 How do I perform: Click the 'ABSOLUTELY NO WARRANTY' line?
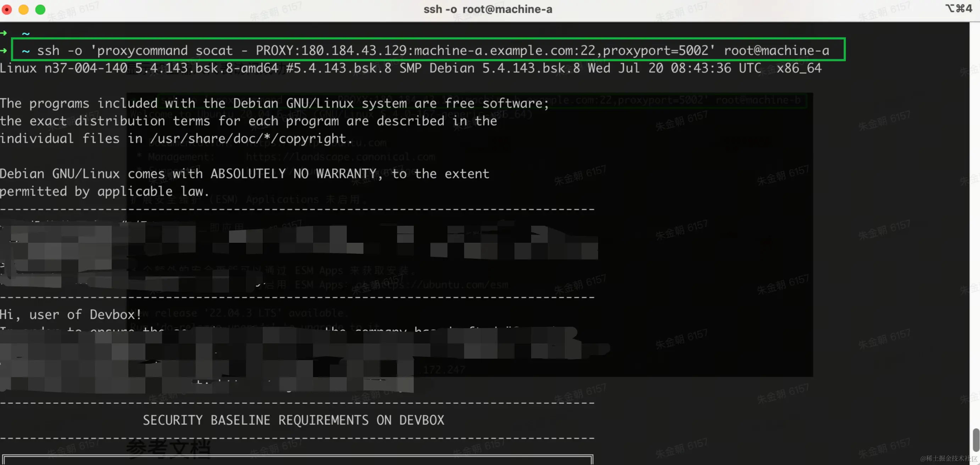click(245, 174)
